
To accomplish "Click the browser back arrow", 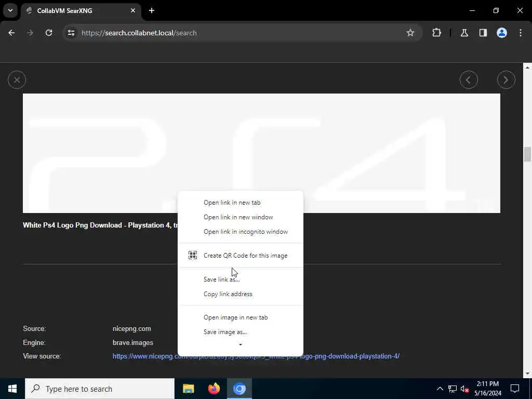I will tap(11, 33).
